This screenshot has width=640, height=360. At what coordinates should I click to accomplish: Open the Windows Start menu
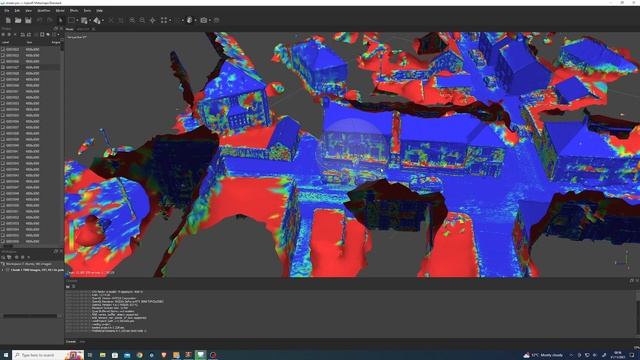point(6,355)
